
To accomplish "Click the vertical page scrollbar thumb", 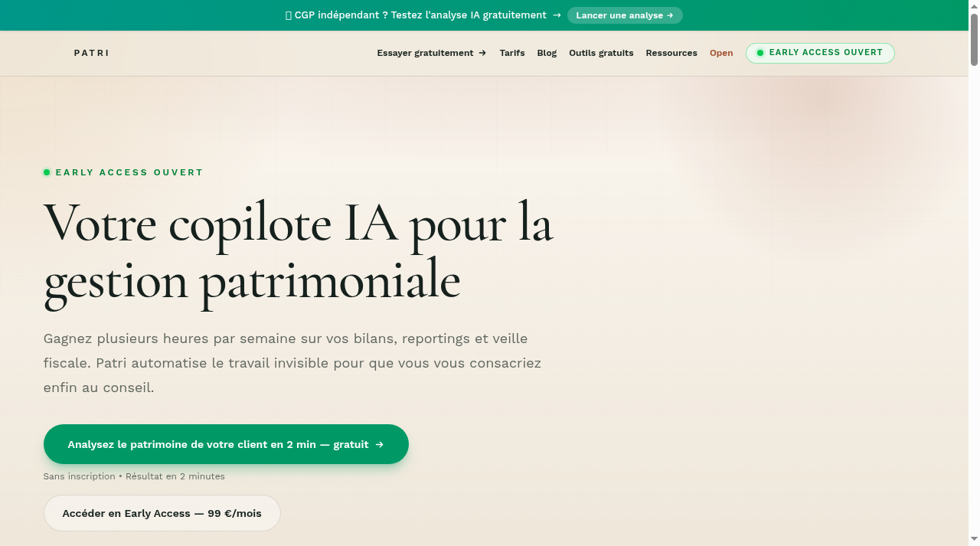I will pos(974,38).
